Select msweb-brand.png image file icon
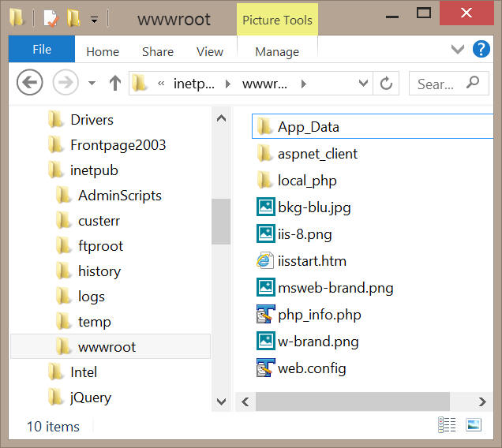502x448 pixels. 266,287
